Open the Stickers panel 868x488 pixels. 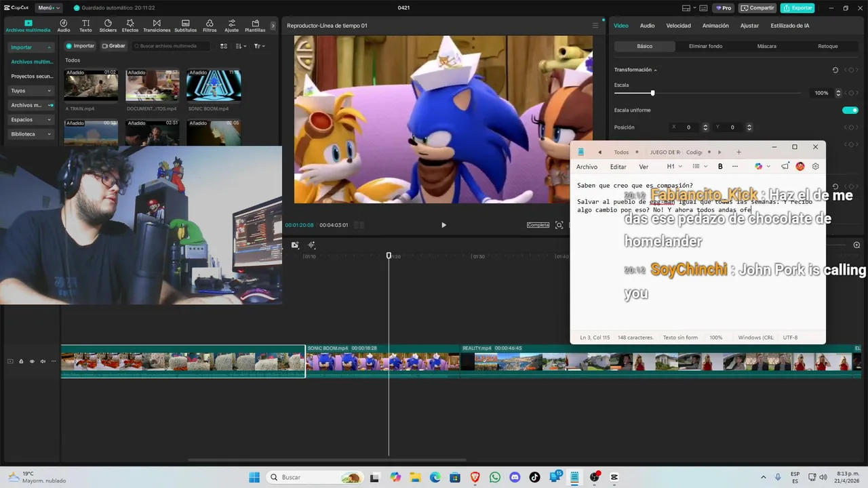108,26
